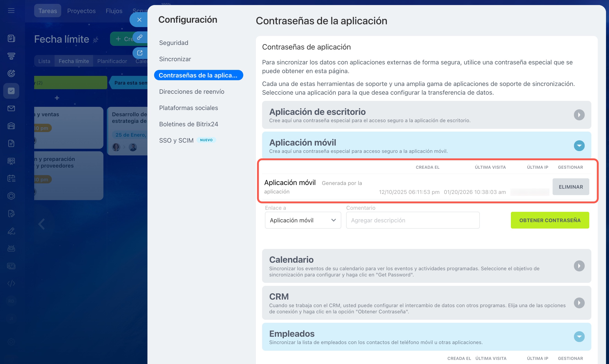
Task: Open Plataformas sociales settings item
Action: point(188,108)
